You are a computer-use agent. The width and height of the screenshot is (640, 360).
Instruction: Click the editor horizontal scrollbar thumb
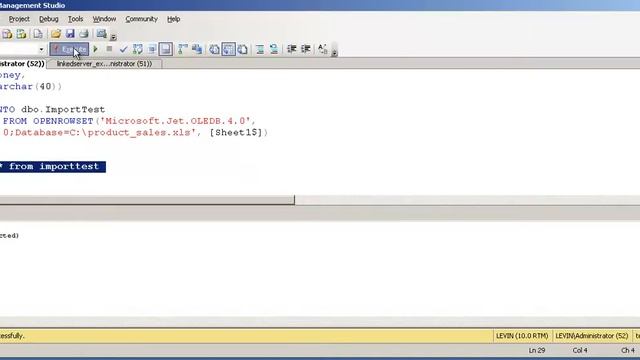(147, 200)
